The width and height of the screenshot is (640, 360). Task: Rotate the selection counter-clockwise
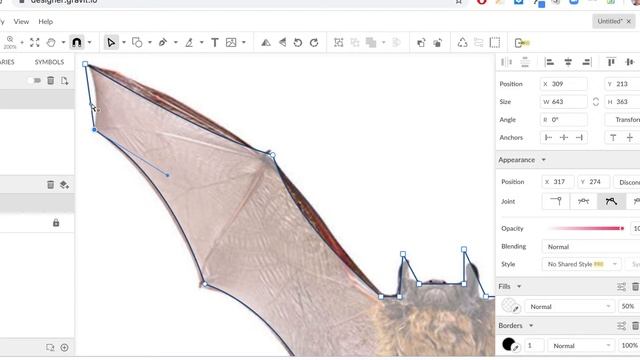[298, 42]
